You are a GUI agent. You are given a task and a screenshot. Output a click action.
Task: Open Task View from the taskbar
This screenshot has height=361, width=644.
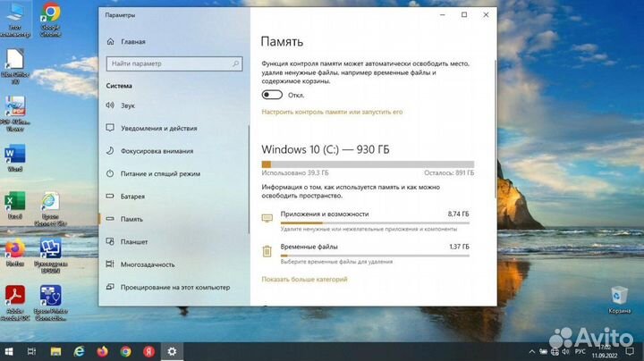31,351
